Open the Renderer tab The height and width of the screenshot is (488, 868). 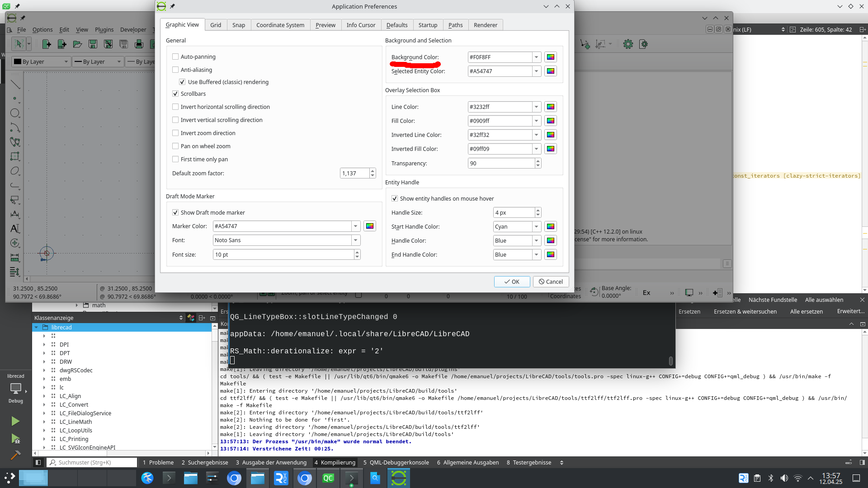[x=485, y=25]
